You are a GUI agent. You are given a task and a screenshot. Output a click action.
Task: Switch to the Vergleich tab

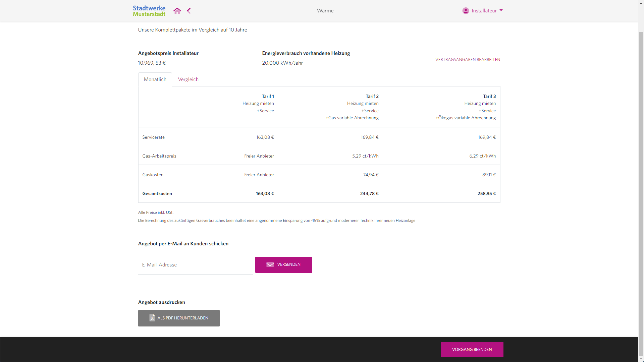pyautogui.click(x=188, y=79)
